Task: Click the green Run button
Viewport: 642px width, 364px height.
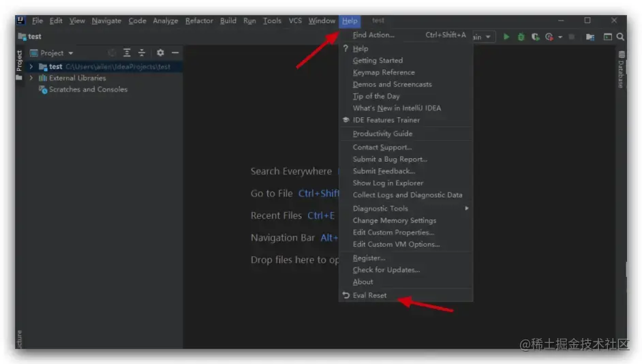Action: 506,37
